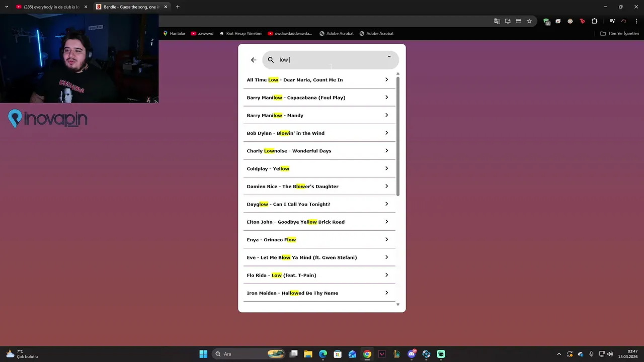Switch to the Bandle browser tab
The width and height of the screenshot is (644, 362).
[131, 7]
